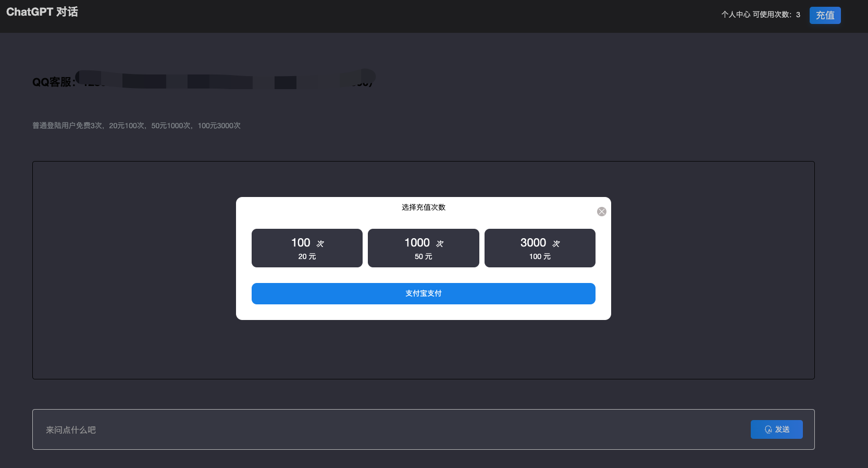Pay with the 支付宝支付 button
Viewport: 868px width, 468px height.
(x=424, y=293)
